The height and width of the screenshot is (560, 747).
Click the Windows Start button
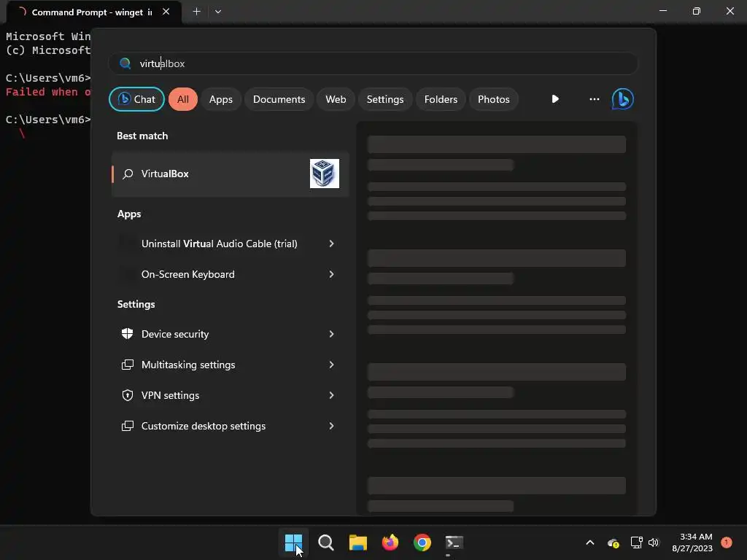[x=293, y=542]
